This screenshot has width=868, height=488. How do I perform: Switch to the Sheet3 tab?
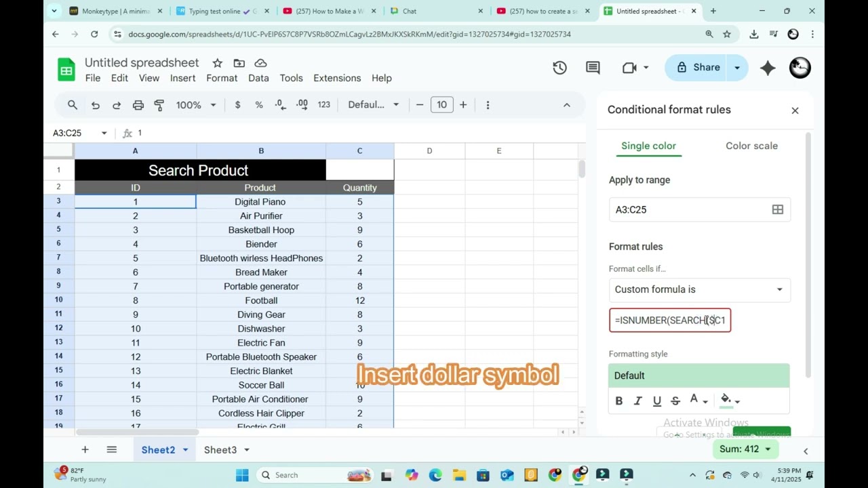point(220,450)
